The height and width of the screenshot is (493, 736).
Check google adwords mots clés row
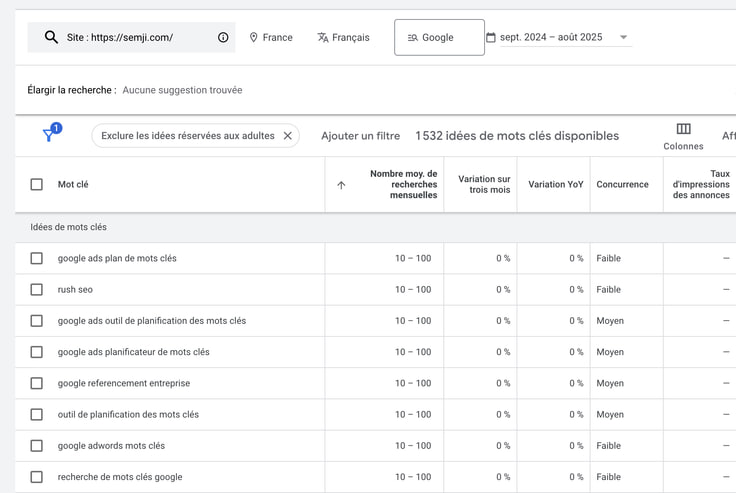click(37, 446)
